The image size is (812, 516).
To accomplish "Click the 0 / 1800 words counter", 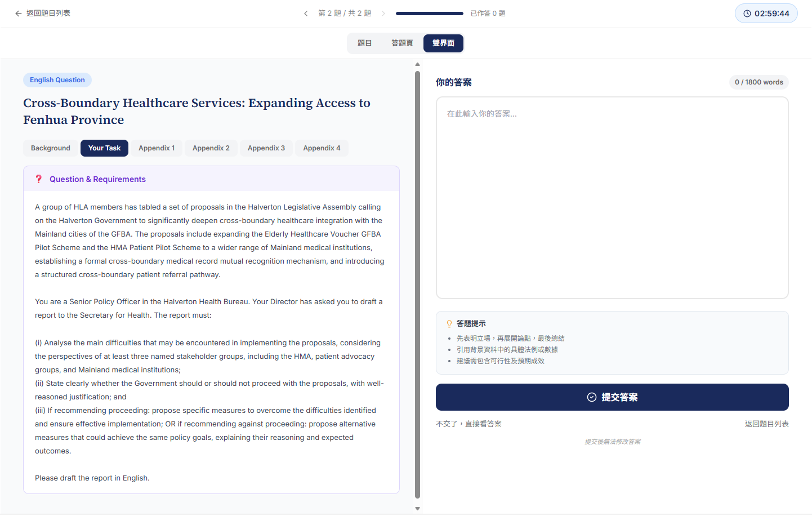I will pyautogui.click(x=759, y=82).
